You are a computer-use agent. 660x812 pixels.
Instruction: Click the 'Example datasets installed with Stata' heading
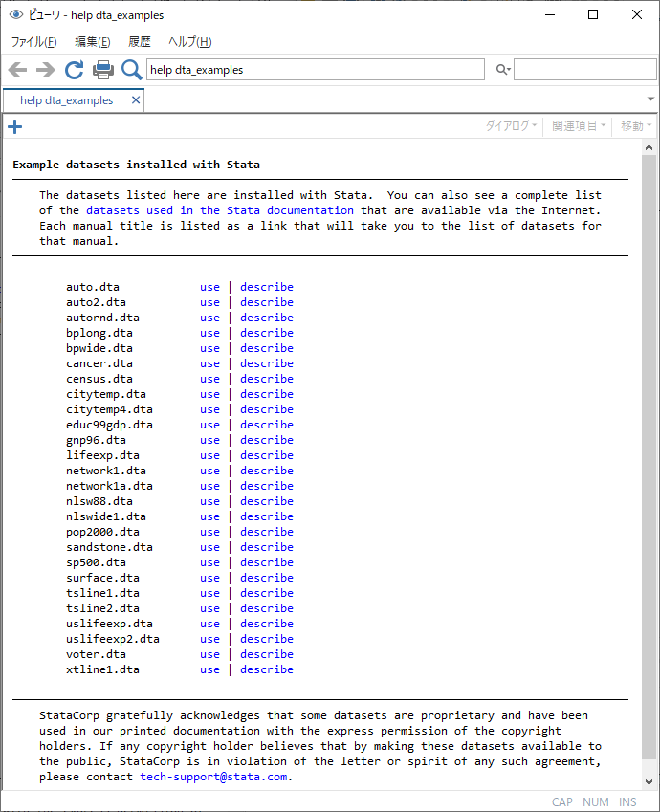click(136, 165)
